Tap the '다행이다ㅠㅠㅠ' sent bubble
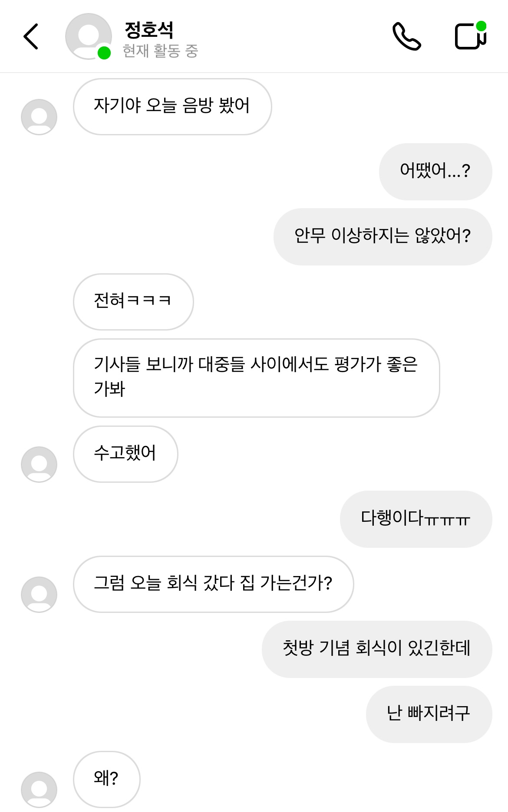The image size is (508, 812). pos(416,519)
